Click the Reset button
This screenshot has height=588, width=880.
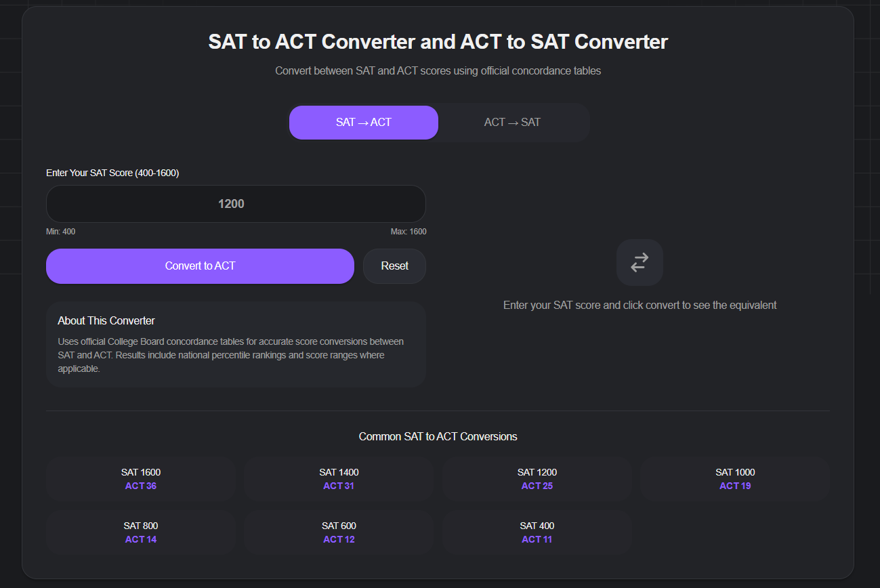pyautogui.click(x=394, y=266)
